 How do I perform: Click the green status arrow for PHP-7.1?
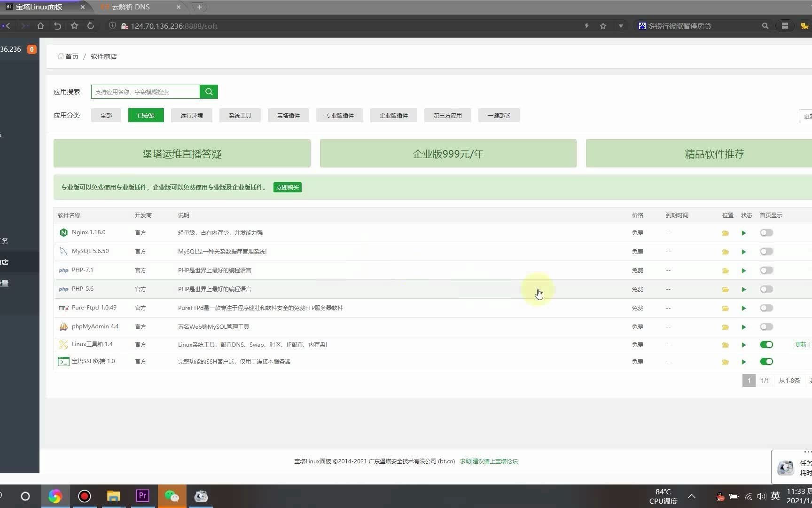(x=744, y=270)
